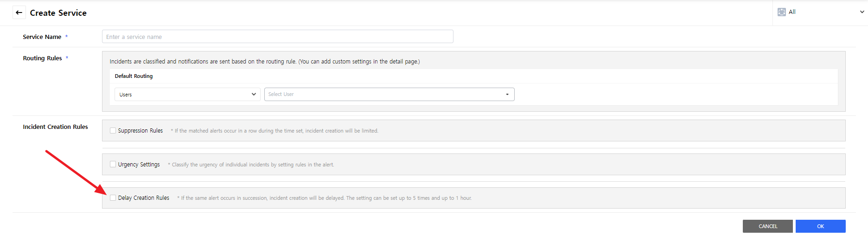Open the Users routing type dropdown
The width and height of the screenshot is (868, 242).
click(187, 94)
